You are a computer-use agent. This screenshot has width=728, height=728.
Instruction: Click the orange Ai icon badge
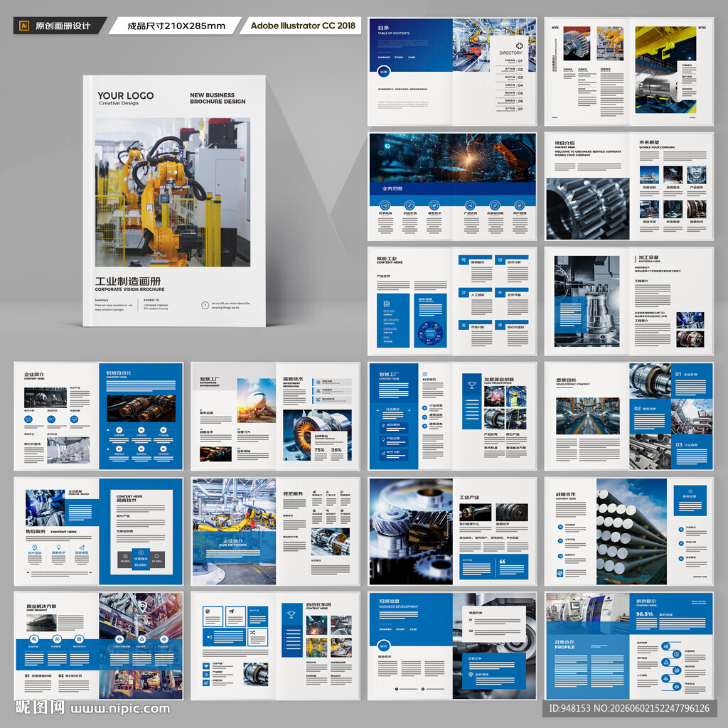coord(23,26)
